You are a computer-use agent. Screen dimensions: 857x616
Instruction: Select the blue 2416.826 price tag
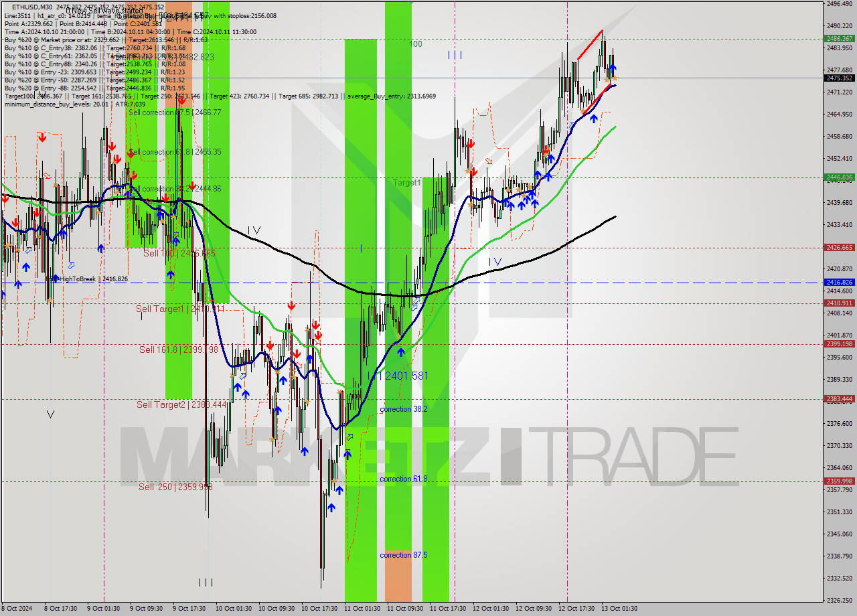click(x=839, y=283)
